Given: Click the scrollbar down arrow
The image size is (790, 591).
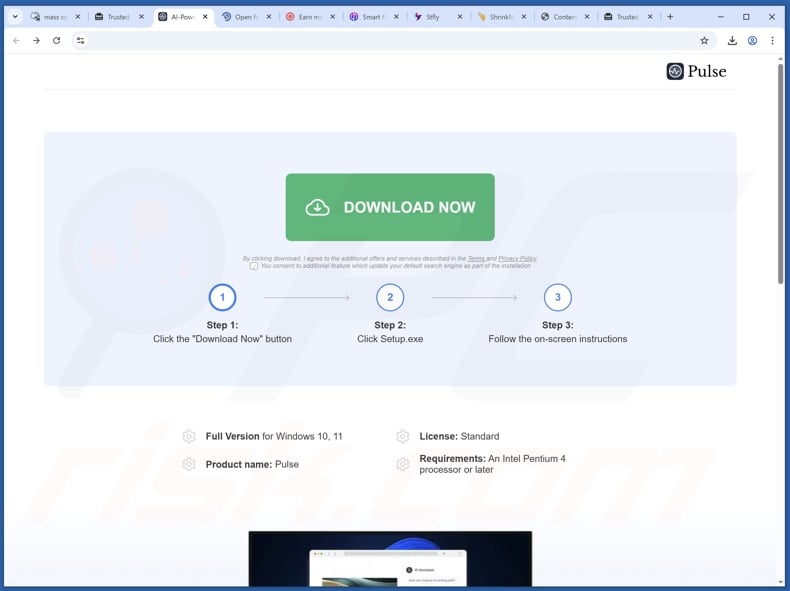Looking at the screenshot, I should (780, 583).
